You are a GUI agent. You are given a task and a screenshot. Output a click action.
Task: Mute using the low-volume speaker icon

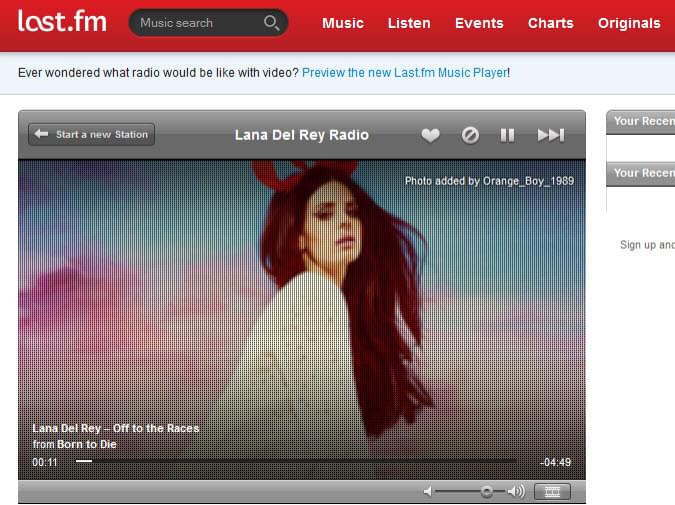428,491
